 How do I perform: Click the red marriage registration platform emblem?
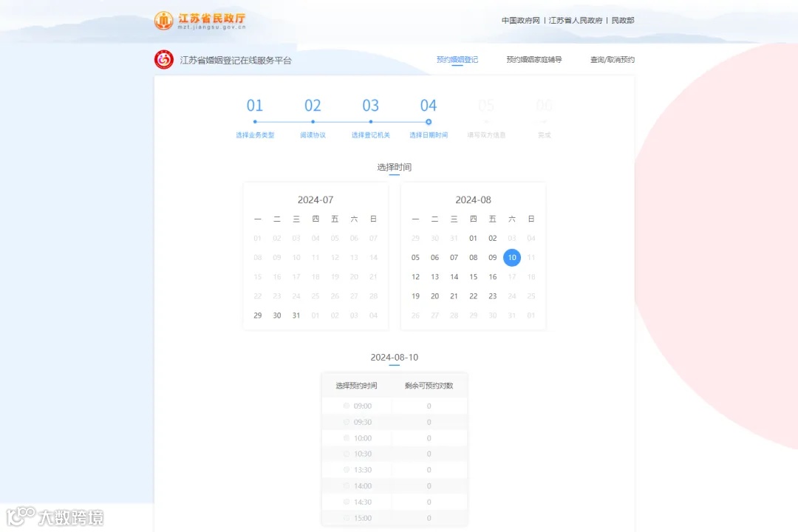tap(164, 60)
